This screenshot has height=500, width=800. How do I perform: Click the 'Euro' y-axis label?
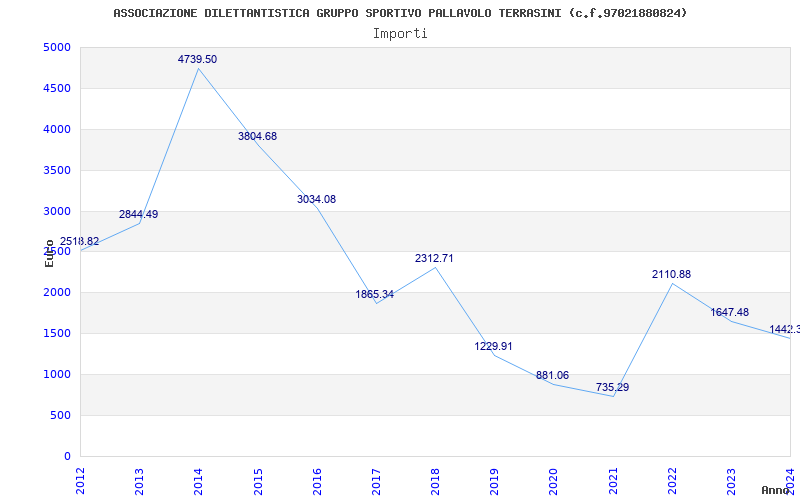(49, 254)
